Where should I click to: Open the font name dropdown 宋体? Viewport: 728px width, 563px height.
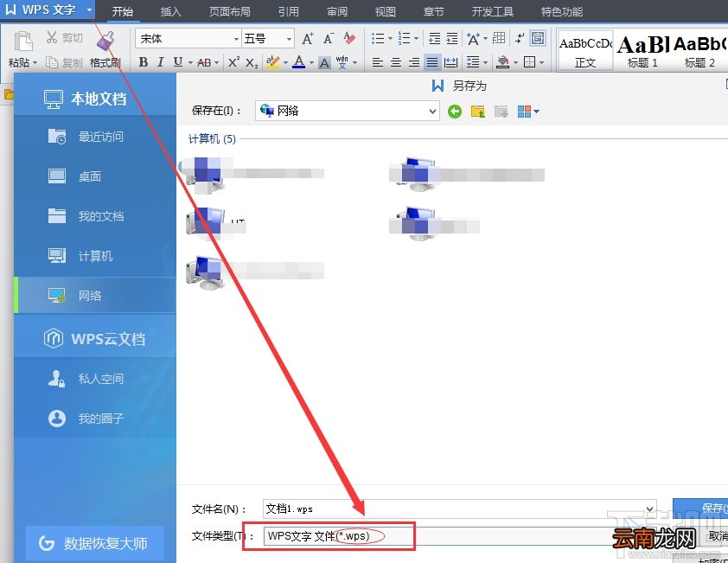pyautogui.click(x=236, y=39)
